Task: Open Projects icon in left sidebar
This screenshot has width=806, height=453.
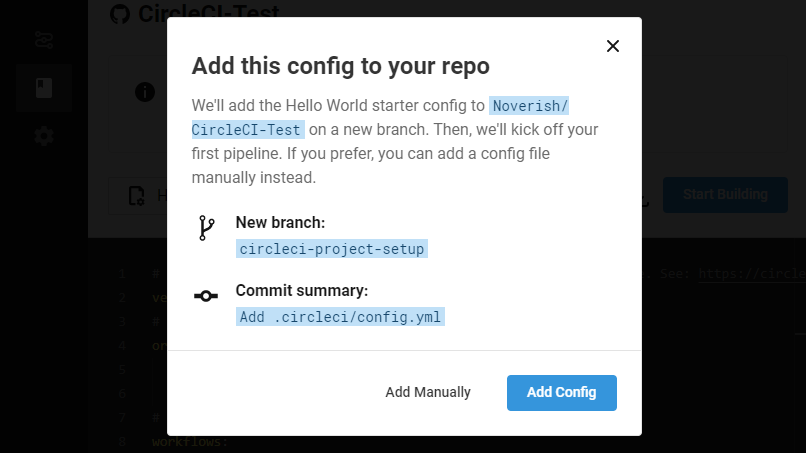Action: [44, 88]
